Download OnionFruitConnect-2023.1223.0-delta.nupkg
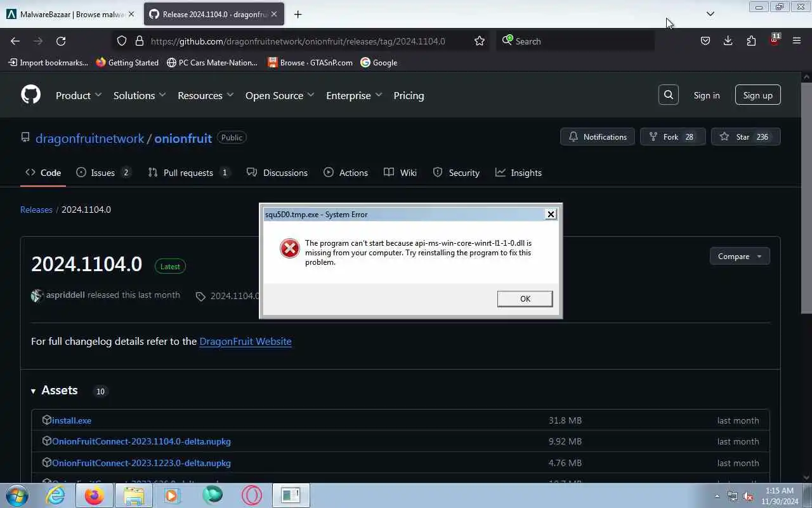This screenshot has height=508, width=812. point(141,463)
